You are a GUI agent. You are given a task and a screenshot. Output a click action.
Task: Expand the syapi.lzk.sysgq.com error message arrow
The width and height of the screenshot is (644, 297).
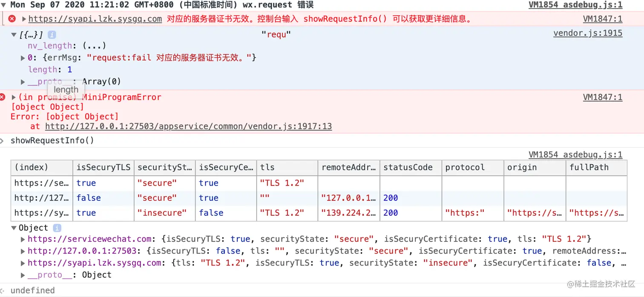coord(24,19)
